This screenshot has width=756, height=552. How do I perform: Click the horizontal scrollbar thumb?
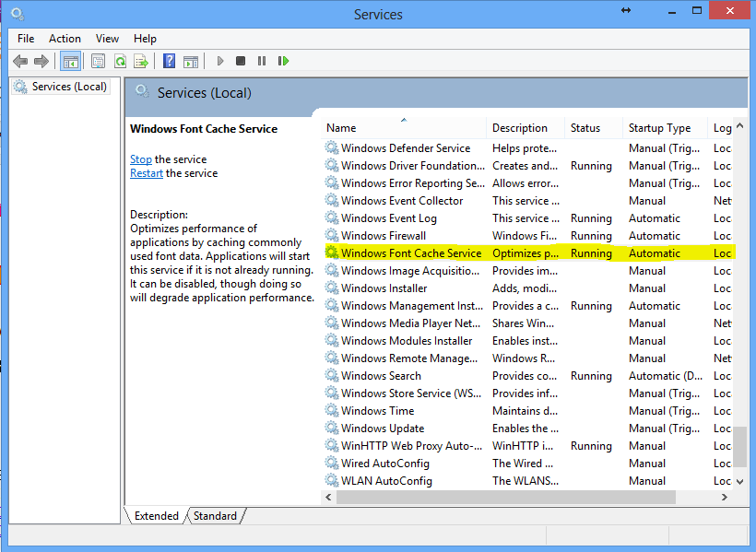pyautogui.click(x=506, y=497)
